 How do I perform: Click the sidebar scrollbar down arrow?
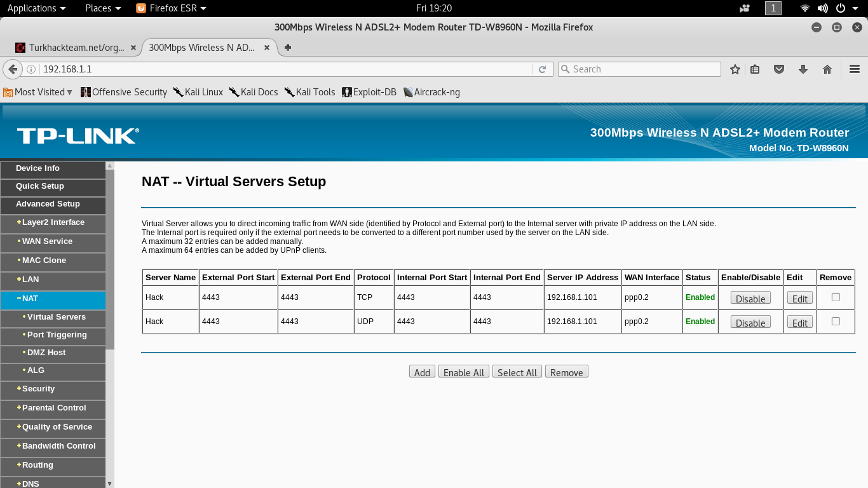coord(110,484)
